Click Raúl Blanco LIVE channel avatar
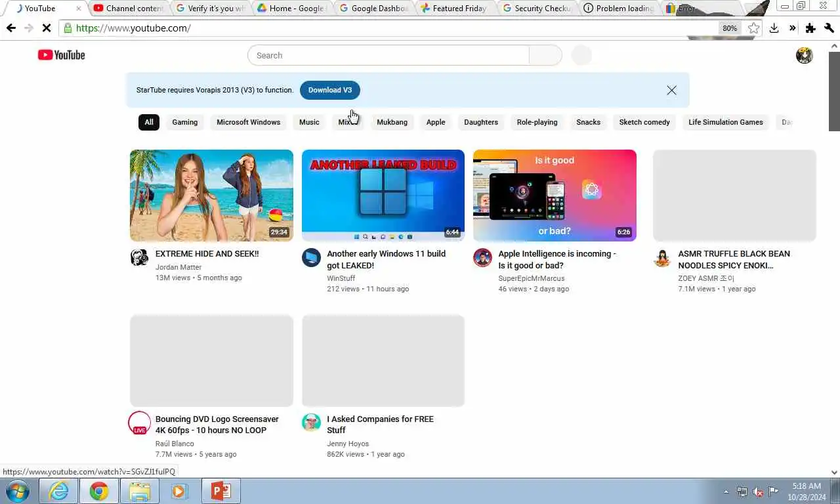 click(x=139, y=423)
